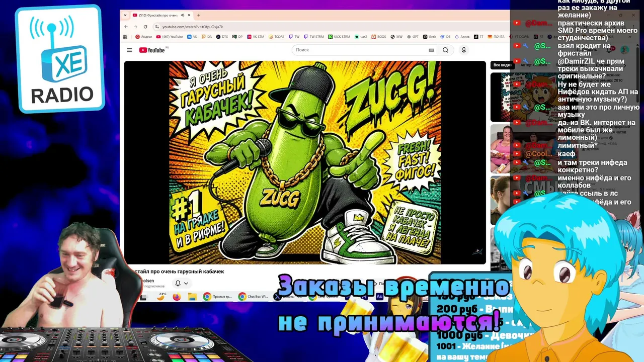The height and width of the screenshot is (362, 644).
Task: Open the Алиса bookmark
Action: pos(462,37)
